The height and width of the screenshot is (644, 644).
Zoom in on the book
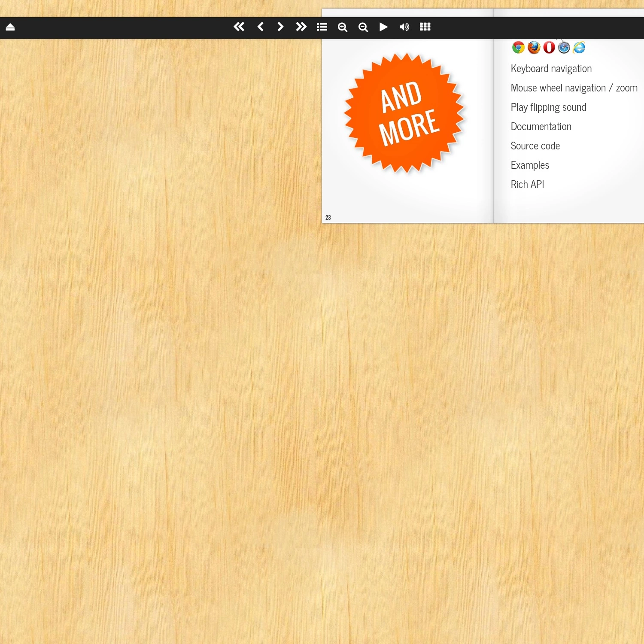(x=343, y=27)
